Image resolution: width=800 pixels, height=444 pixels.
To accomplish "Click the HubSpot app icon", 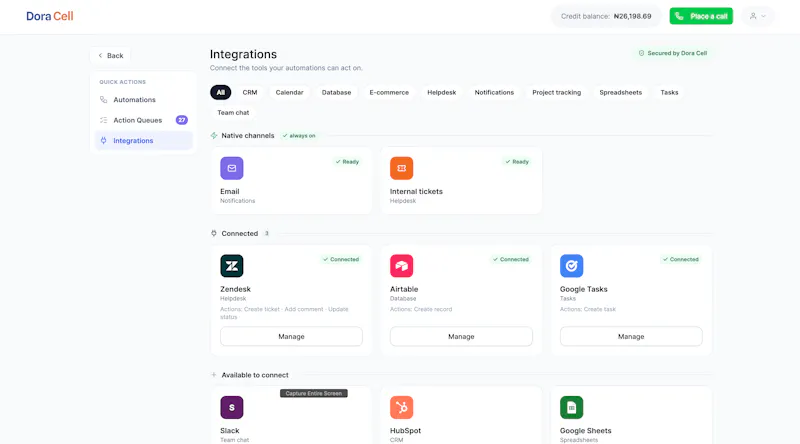I will tap(402, 407).
